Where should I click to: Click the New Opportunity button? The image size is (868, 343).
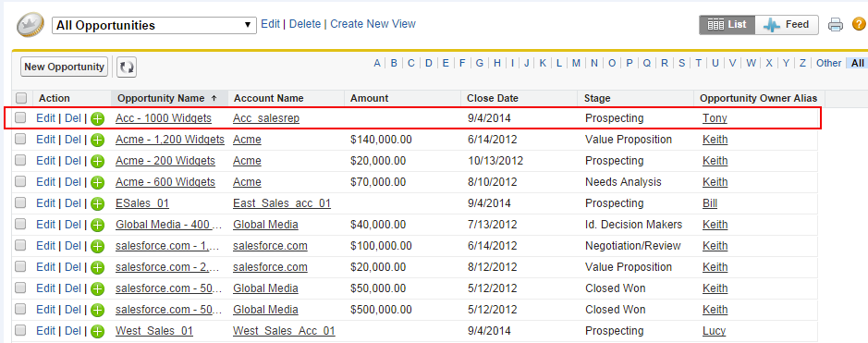[64, 67]
